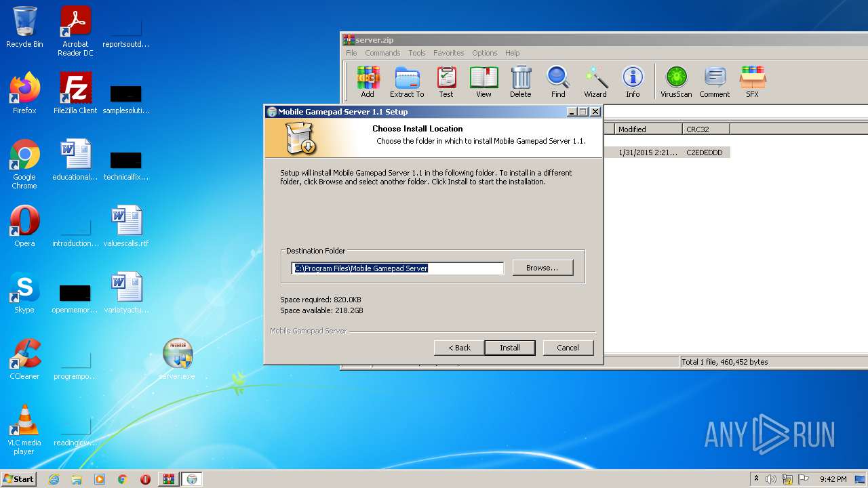
Task: Click the WinRAR taskbar button
Action: (168, 479)
